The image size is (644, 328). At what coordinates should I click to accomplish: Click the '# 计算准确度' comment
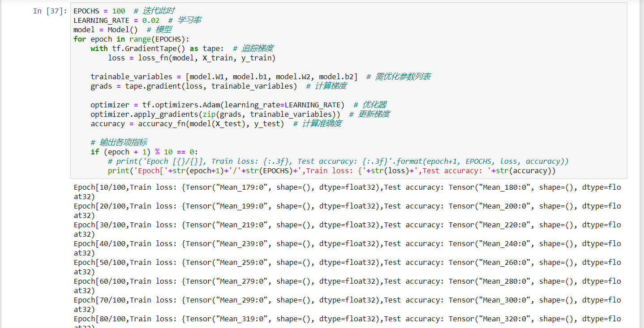point(318,124)
